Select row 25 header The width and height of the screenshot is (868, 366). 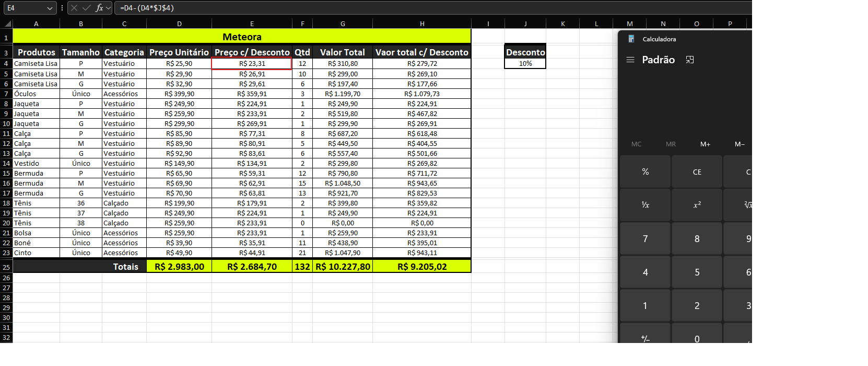click(x=6, y=267)
